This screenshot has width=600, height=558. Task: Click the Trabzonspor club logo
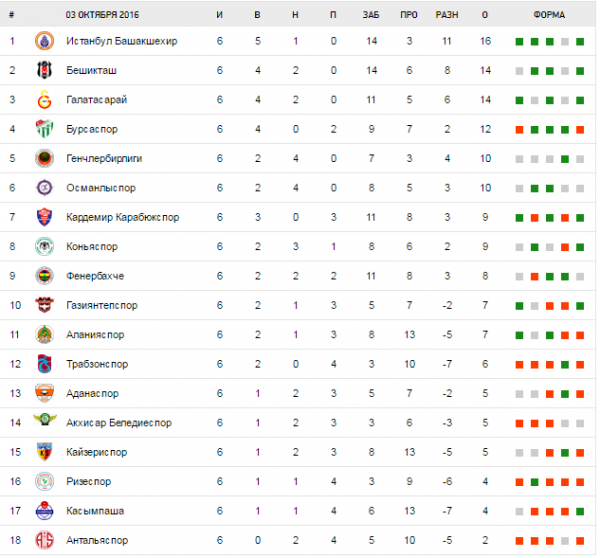click(x=42, y=364)
